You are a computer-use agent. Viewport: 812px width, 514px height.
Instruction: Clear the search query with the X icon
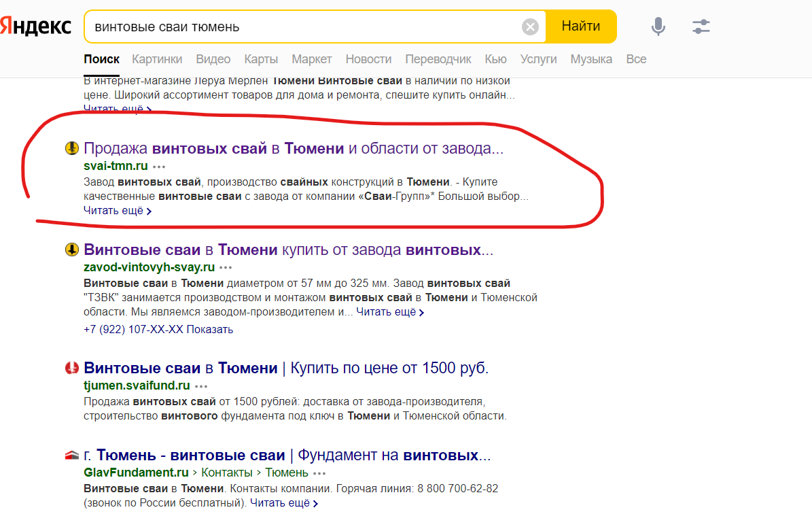[x=530, y=27]
